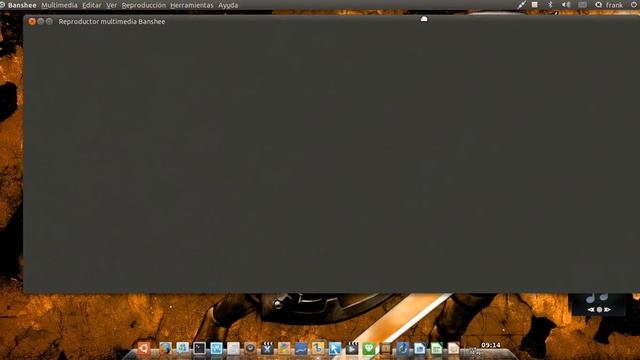Open the Terminal icon in the dock
Viewport: 640px width, 360px height.
click(x=199, y=348)
